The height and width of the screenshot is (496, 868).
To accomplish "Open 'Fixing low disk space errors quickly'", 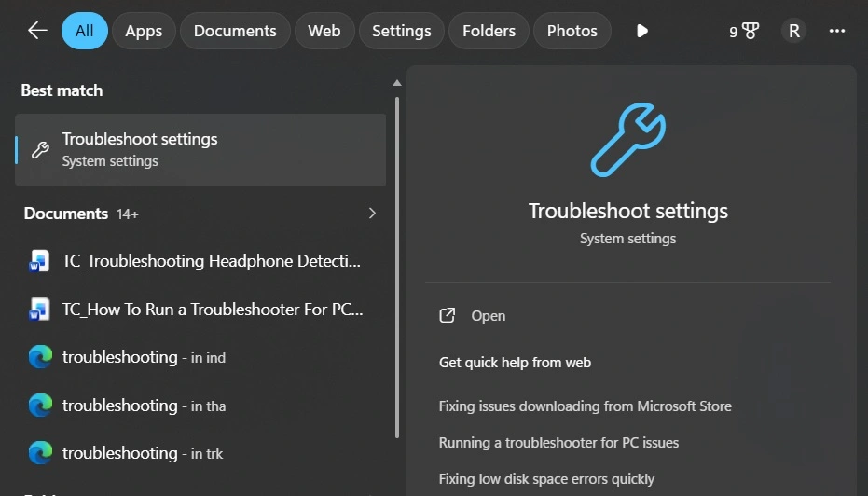I will [x=546, y=479].
